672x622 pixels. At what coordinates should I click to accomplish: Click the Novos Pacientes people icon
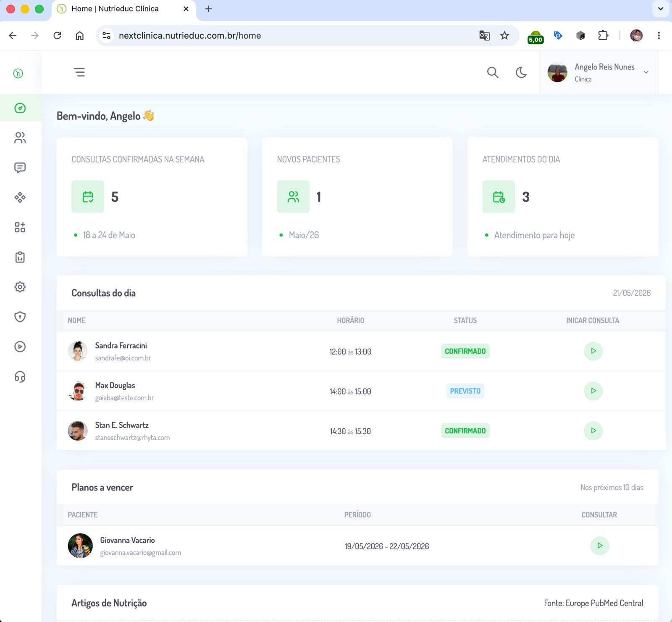[293, 197]
